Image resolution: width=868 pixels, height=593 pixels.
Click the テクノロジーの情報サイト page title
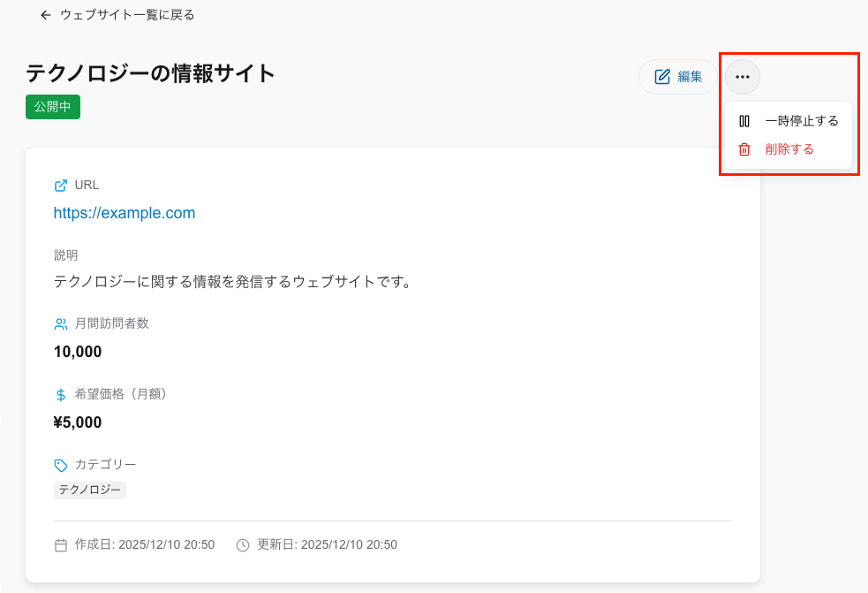[x=151, y=73]
